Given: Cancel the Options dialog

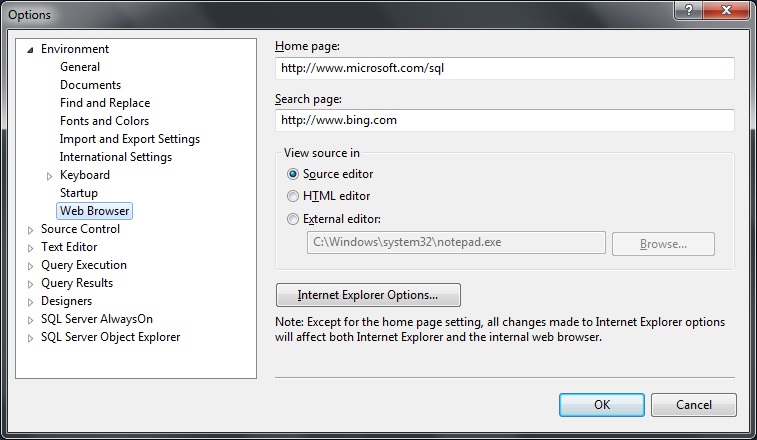Looking at the screenshot, I should (x=693, y=405).
